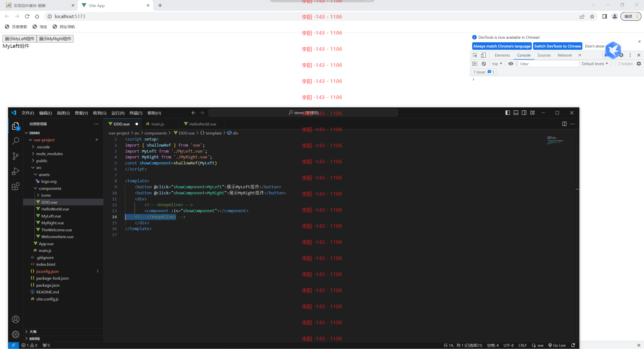Open the errors and warnings status item
Screen dimensions: 644x349
click(29, 345)
